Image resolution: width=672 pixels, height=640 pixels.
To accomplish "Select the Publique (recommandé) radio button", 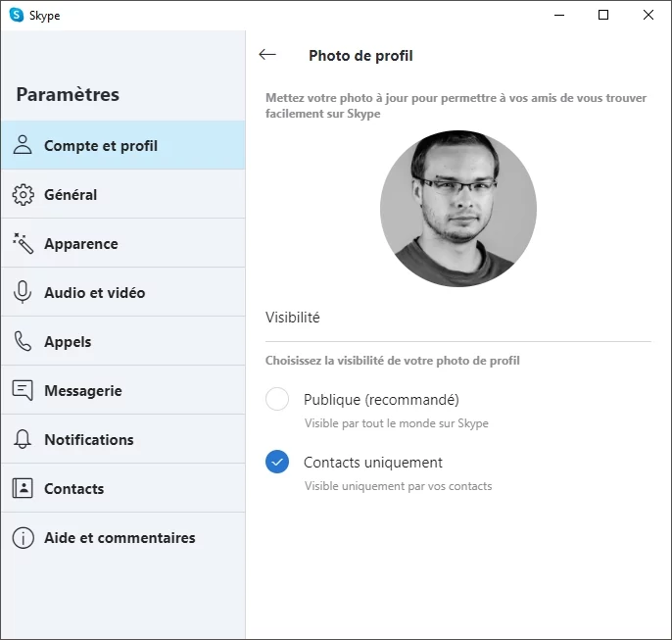I will point(277,399).
